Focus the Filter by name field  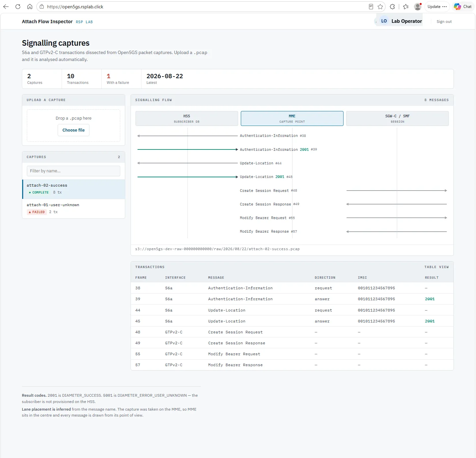(74, 171)
